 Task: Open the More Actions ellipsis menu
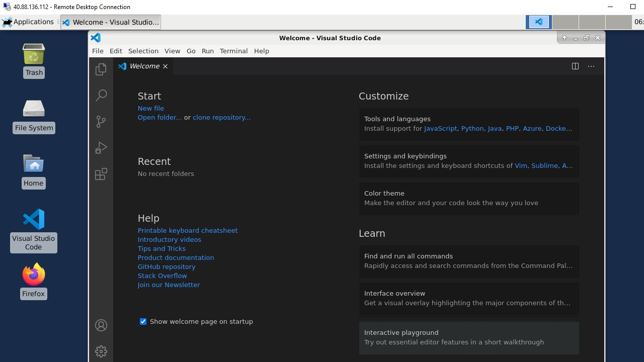(591, 66)
